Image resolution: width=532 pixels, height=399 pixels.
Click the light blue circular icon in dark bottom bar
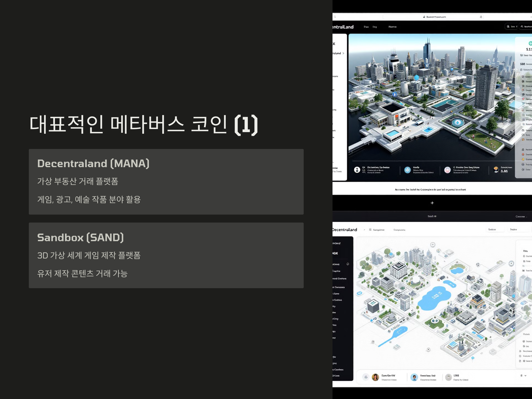(x=407, y=170)
